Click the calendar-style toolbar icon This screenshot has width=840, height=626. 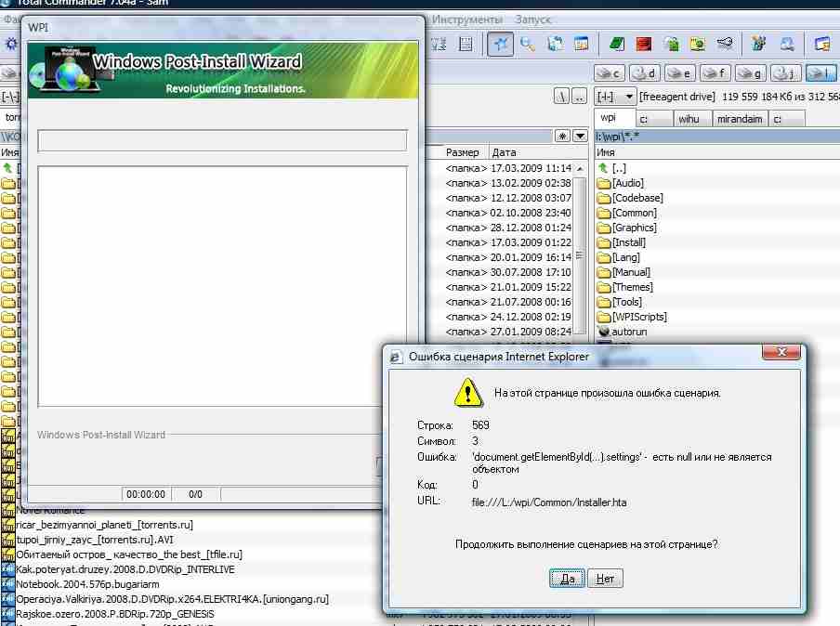[582, 44]
